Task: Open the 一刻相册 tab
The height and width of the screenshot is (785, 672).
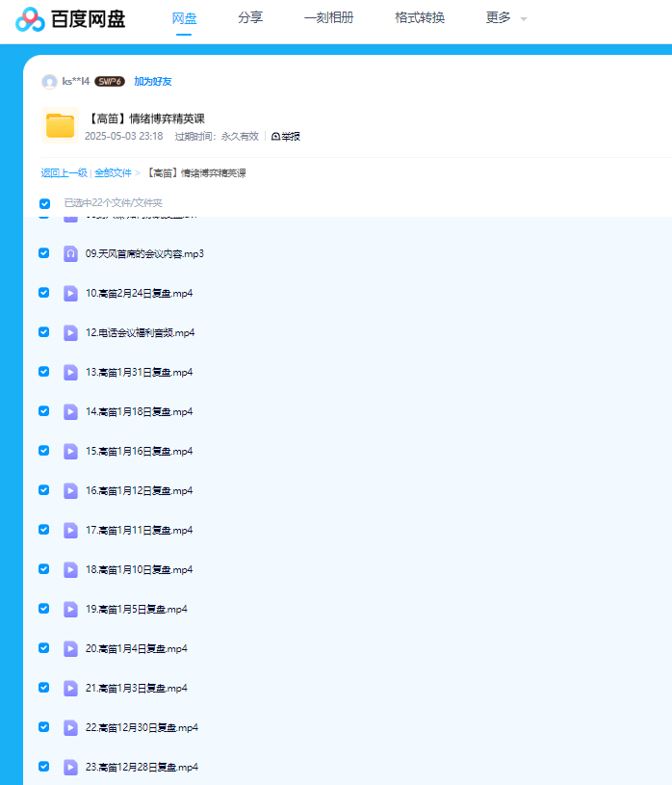Action: coord(328,17)
